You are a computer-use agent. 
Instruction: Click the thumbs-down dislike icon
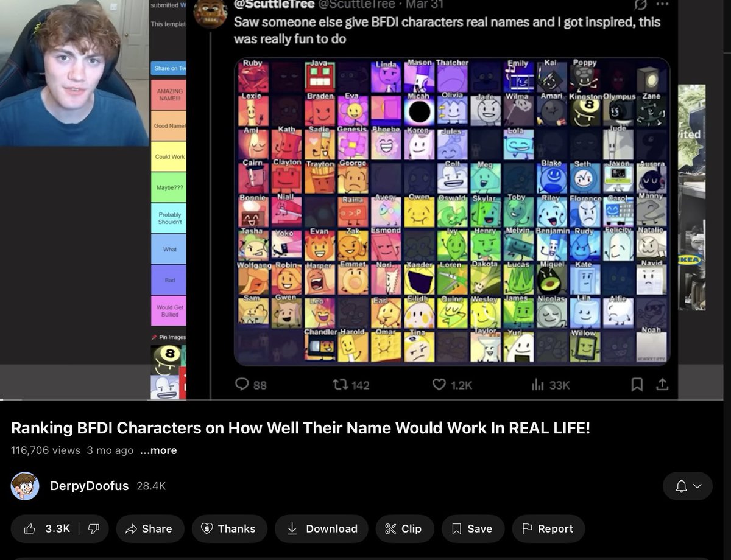(94, 528)
